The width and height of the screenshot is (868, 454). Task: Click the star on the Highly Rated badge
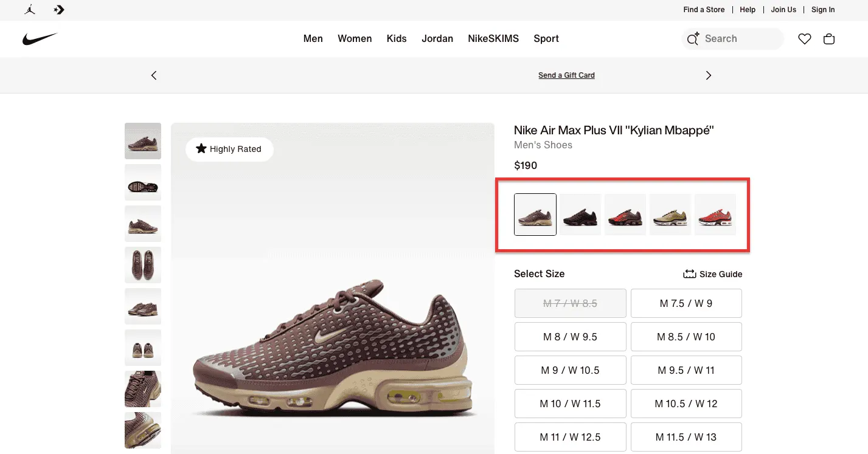(201, 148)
